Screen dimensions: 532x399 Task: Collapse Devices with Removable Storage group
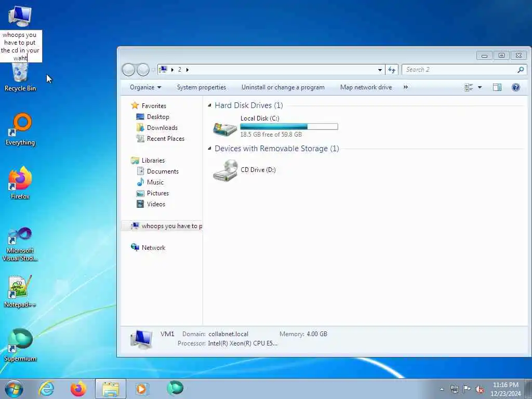coord(209,148)
